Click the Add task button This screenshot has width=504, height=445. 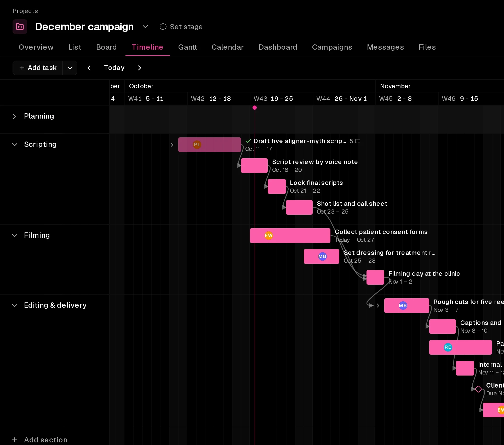(38, 68)
